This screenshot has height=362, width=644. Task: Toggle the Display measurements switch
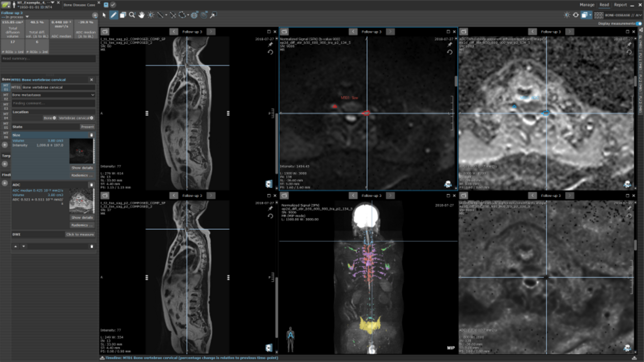[x=638, y=24]
